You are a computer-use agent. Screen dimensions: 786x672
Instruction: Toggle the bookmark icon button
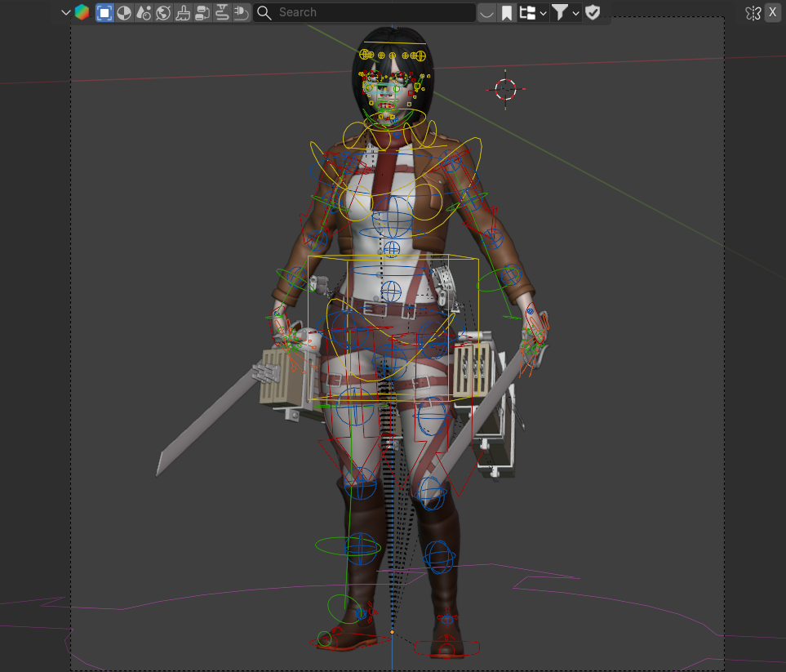click(507, 12)
